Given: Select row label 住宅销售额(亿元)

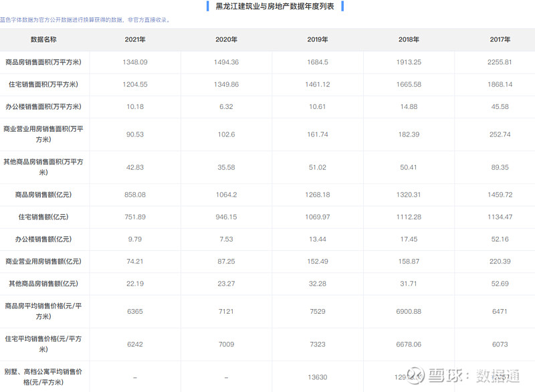Looking at the screenshot, I should (x=43, y=217).
